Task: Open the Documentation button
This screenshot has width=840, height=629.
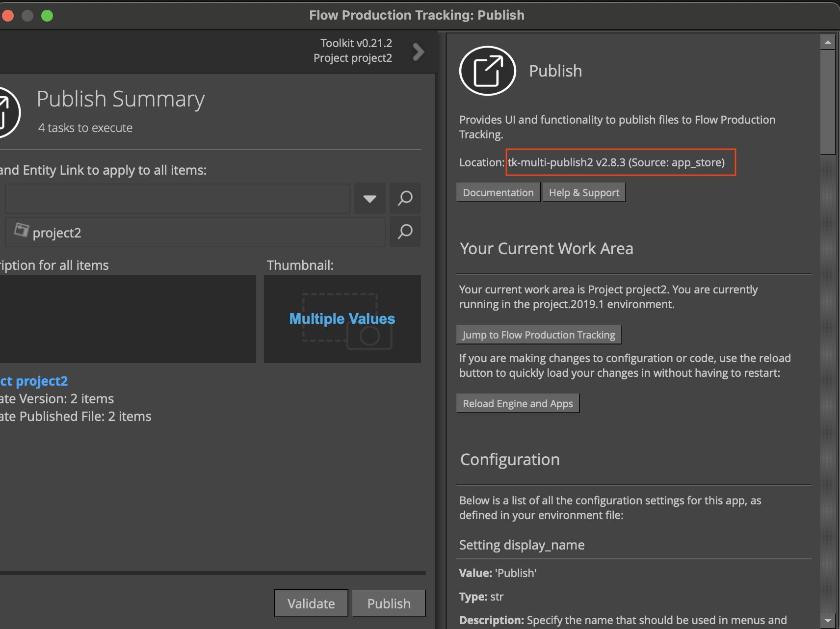Action: tap(498, 192)
